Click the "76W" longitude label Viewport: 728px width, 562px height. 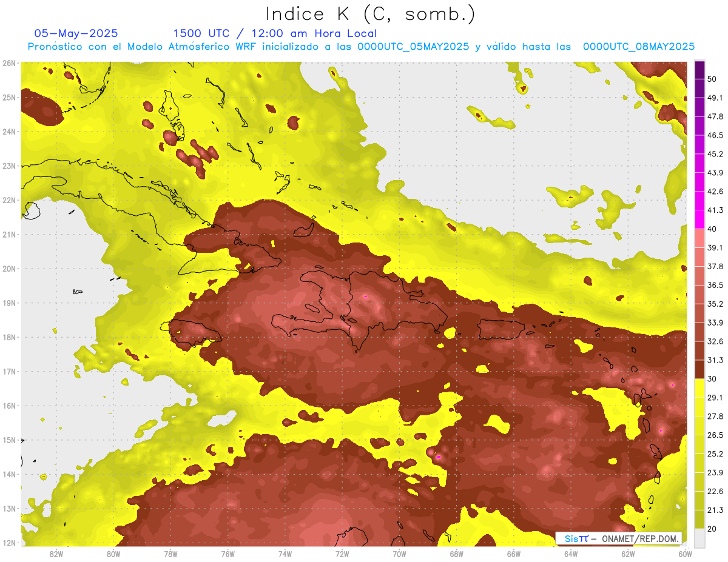tap(228, 554)
